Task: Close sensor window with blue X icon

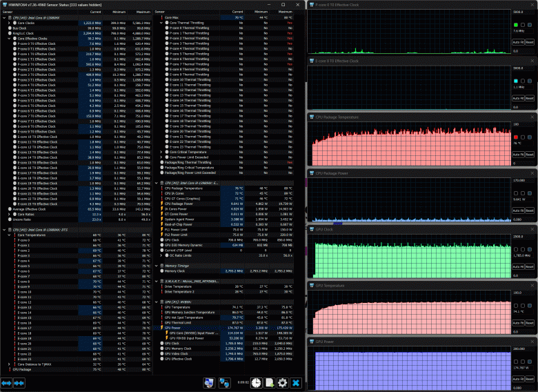Action: pos(295,382)
